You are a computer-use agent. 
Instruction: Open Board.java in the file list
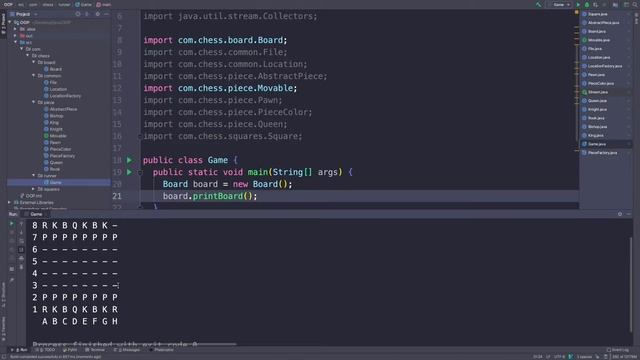[x=606, y=31]
